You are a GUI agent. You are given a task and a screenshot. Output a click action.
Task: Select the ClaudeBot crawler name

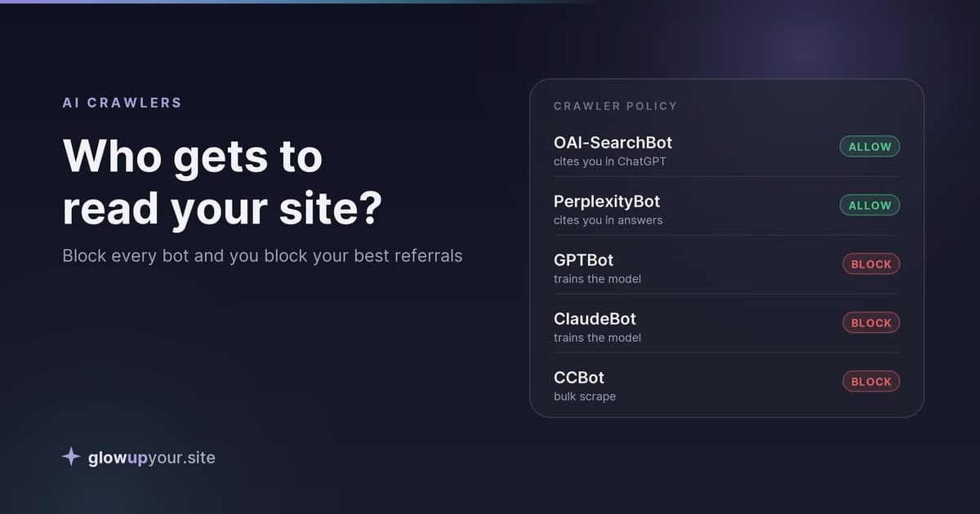pos(595,319)
